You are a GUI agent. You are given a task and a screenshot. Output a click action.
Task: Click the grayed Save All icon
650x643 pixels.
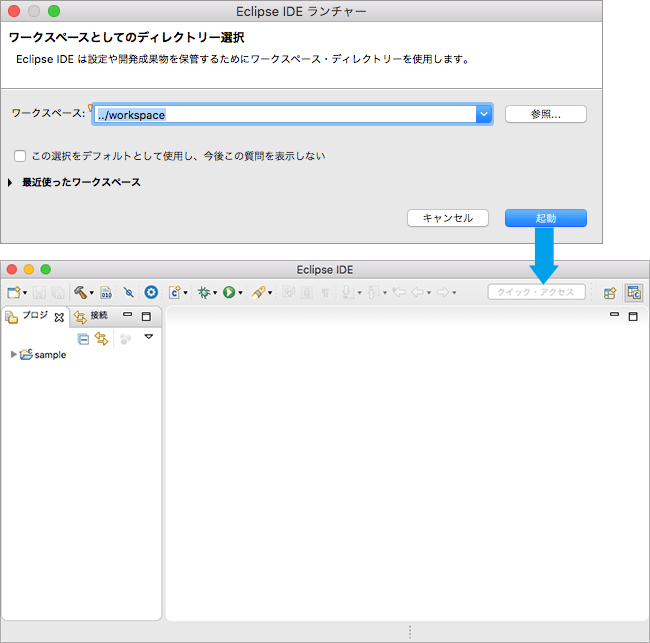point(58,293)
